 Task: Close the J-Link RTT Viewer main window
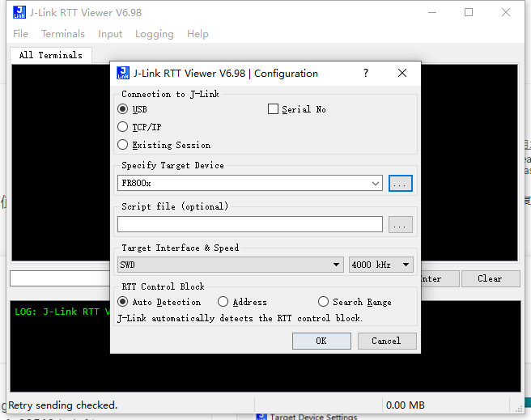pos(506,12)
